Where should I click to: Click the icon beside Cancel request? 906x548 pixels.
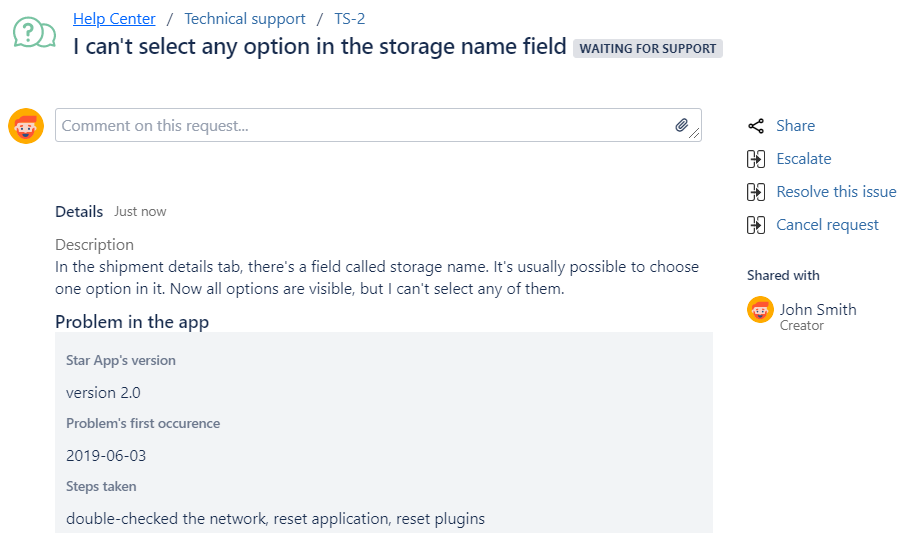pos(756,225)
